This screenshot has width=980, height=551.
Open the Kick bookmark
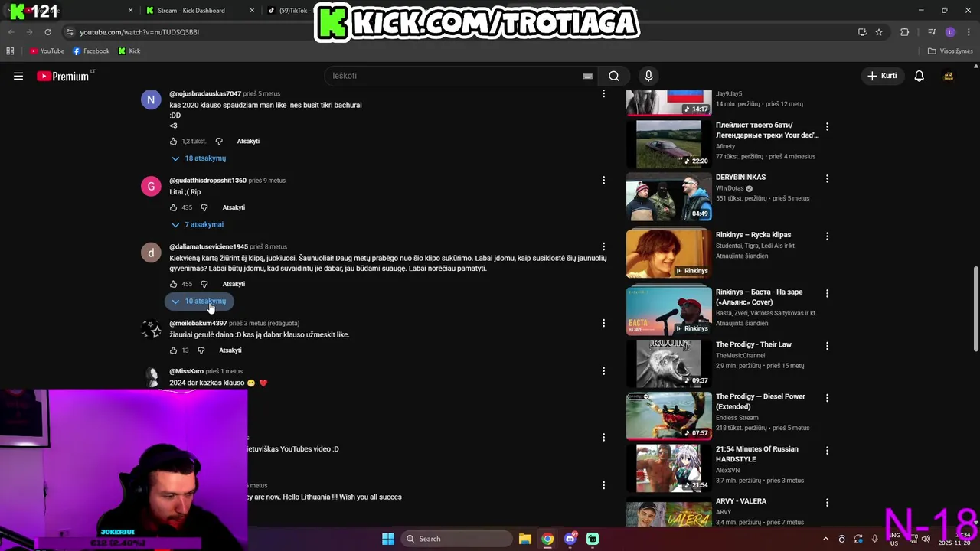pyautogui.click(x=129, y=51)
